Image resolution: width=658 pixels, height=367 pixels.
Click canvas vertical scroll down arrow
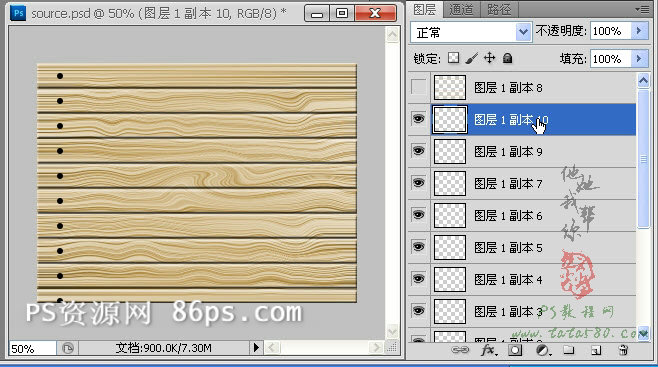(x=392, y=332)
